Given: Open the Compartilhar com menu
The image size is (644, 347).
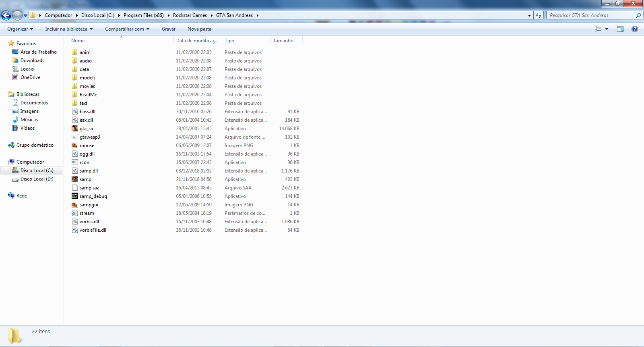Looking at the screenshot, I should click(x=127, y=29).
